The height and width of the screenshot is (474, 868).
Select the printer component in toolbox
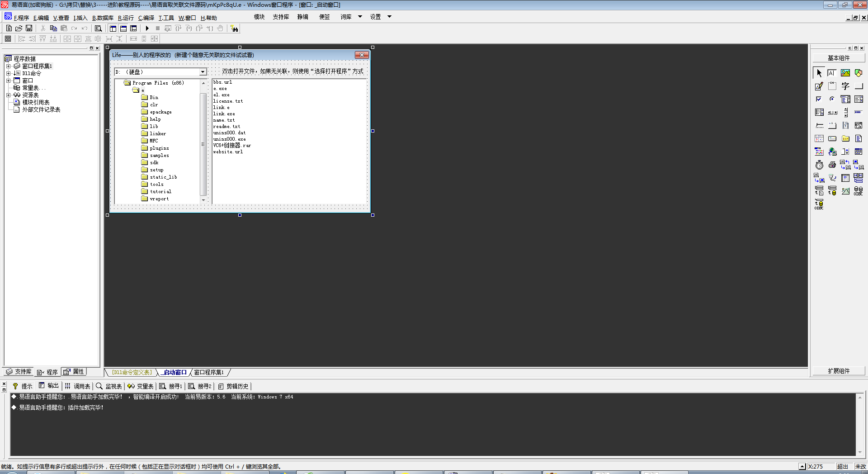point(832,165)
